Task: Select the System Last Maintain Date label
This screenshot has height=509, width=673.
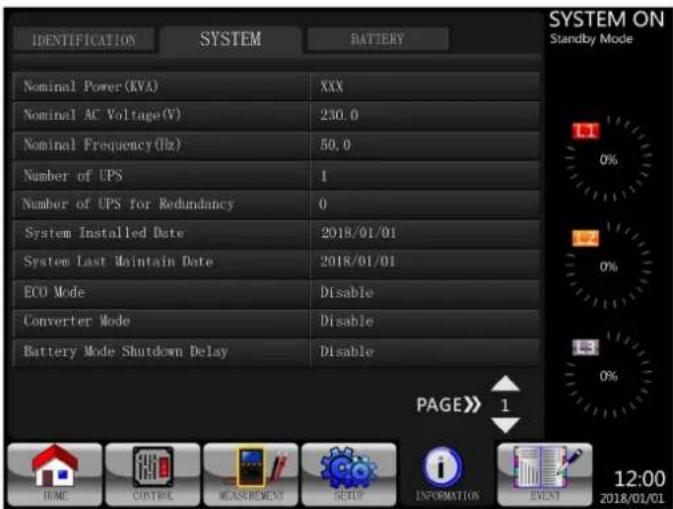Action: point(118,261)
